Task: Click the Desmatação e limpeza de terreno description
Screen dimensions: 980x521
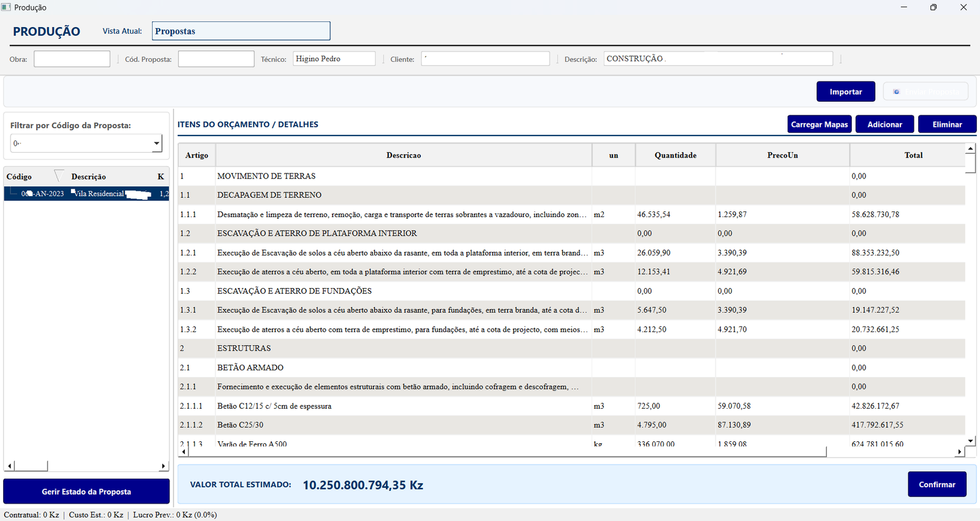Action: [x=402, y=215]
